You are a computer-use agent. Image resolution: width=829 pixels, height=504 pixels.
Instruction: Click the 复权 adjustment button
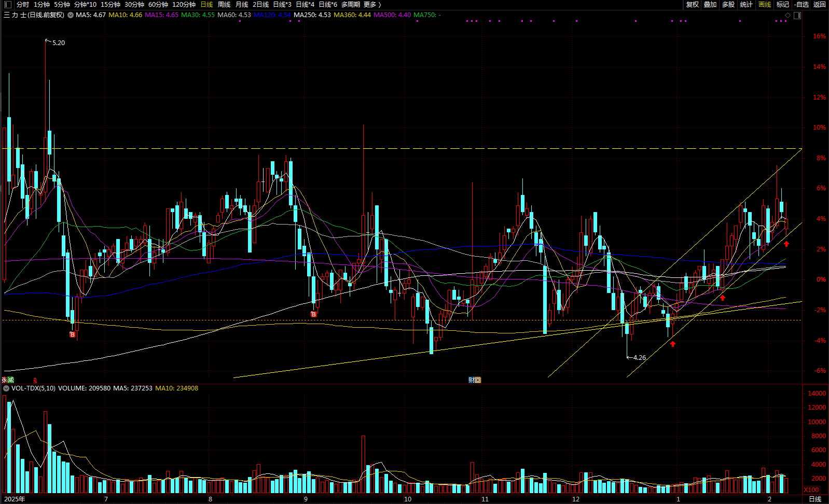693,4
